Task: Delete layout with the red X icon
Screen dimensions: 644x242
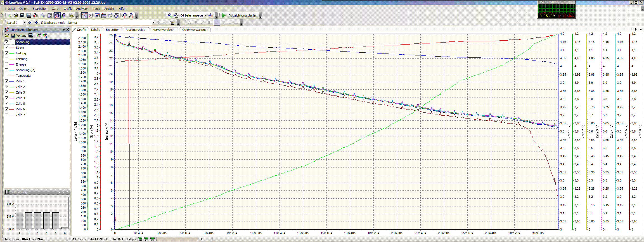Action: coord(211,16)
